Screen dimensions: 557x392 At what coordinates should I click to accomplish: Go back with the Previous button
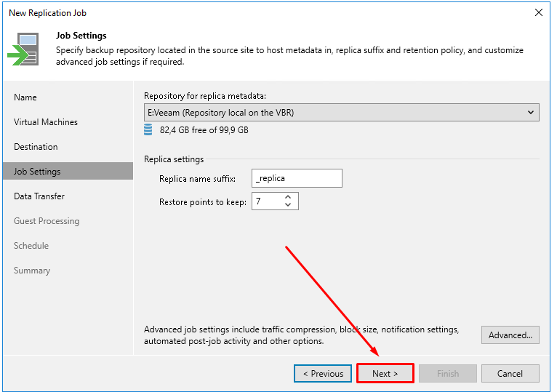(x=323, y=374)
